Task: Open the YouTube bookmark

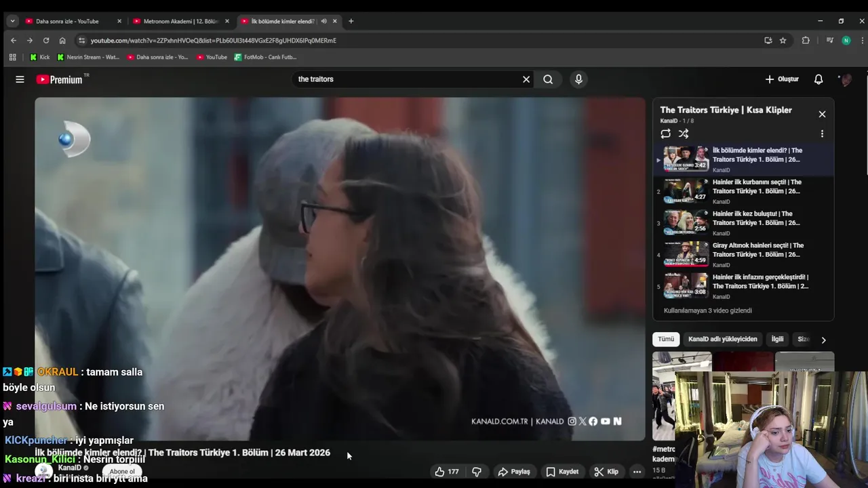Action: point(212,58)
